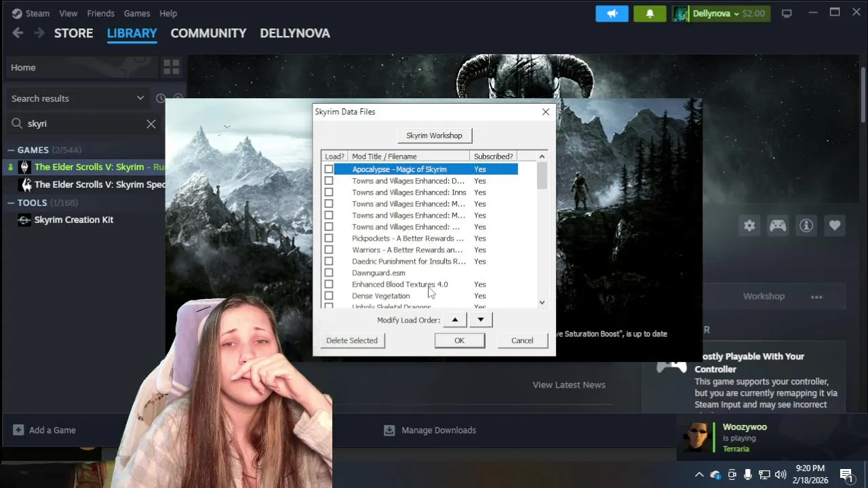Sort by Mod Title / Filename header
The width and height of the screenshot is (868, 488).
click(x=408, y=157)
